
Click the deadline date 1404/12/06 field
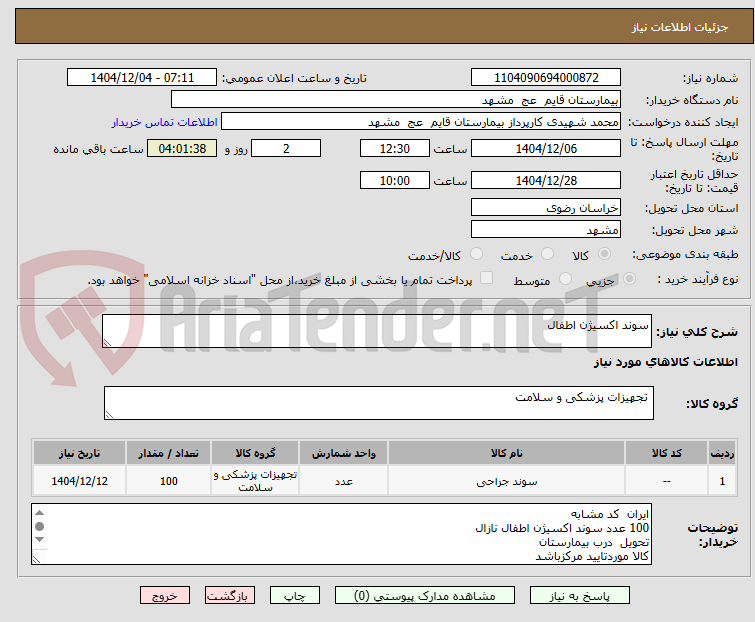click(x=546, y=148)
